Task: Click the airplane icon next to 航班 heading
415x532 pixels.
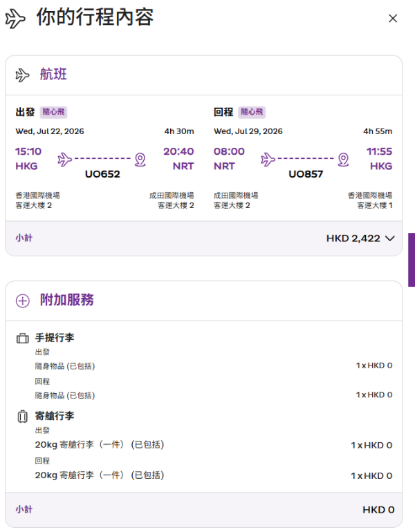Action: (22, 75)
